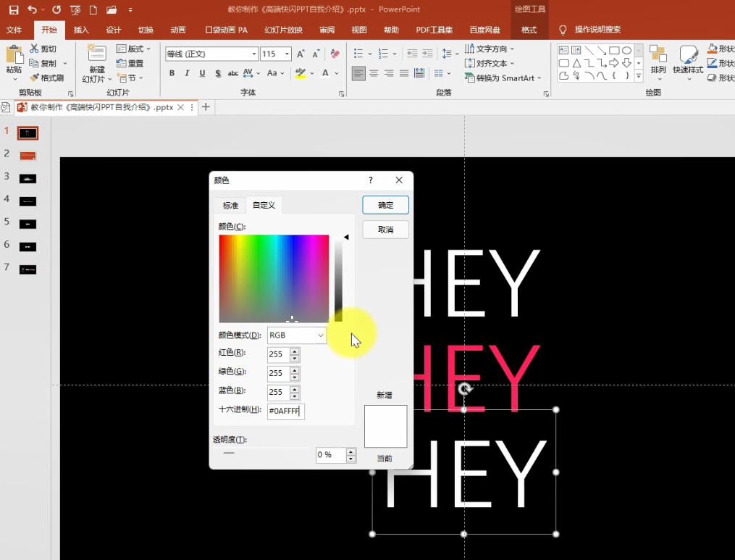Click Copy (复制) in clipboard group
The width and height of the screenshot is (735, 560).
point(43,63)
